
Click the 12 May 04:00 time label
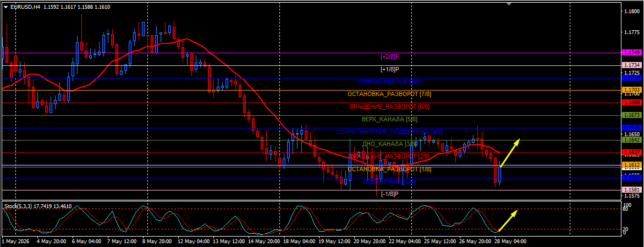click(193, 242)
